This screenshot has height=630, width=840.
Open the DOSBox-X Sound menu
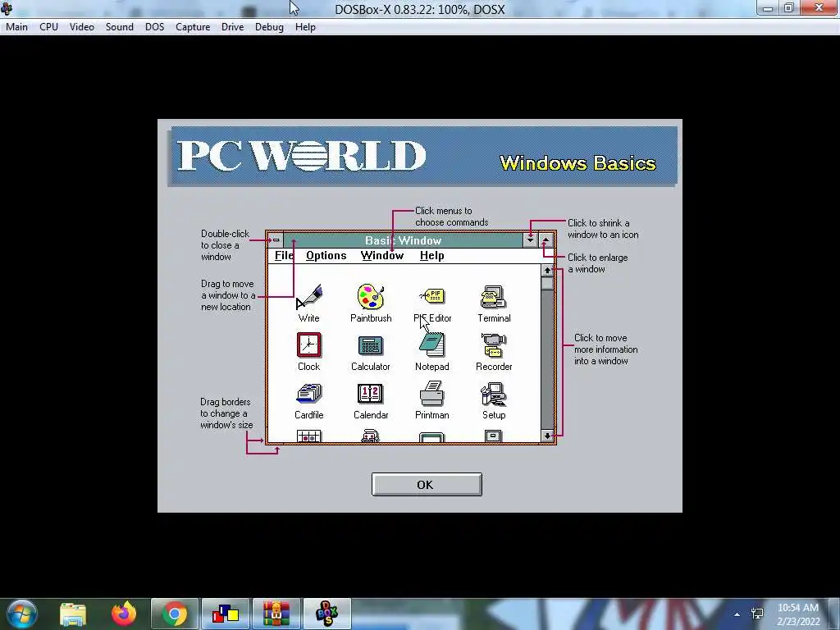click(x=120, y=27)
